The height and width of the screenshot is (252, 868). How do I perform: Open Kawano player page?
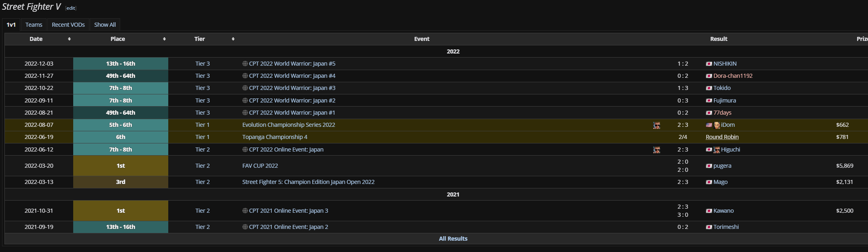[723, 211]
